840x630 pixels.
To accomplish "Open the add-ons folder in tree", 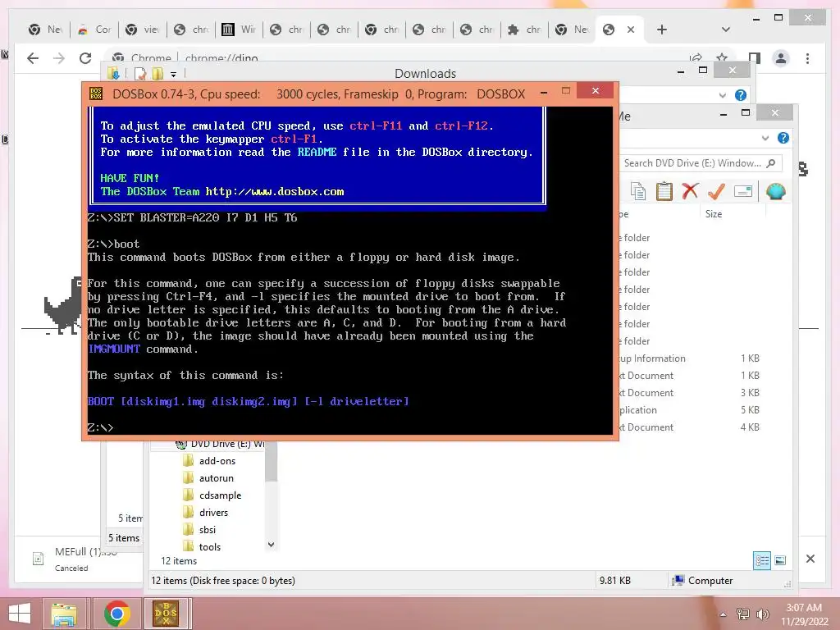I will 217,461.
